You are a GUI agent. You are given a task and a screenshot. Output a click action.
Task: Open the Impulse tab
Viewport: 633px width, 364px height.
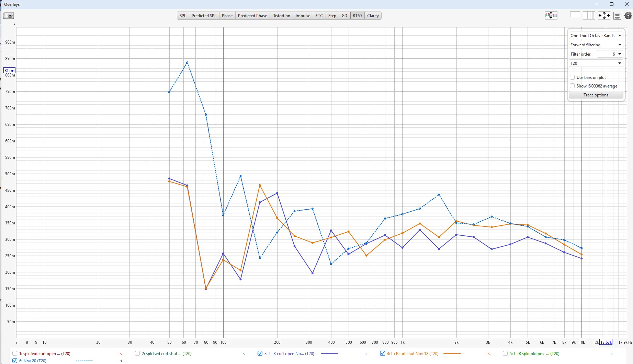coord(303,16)
